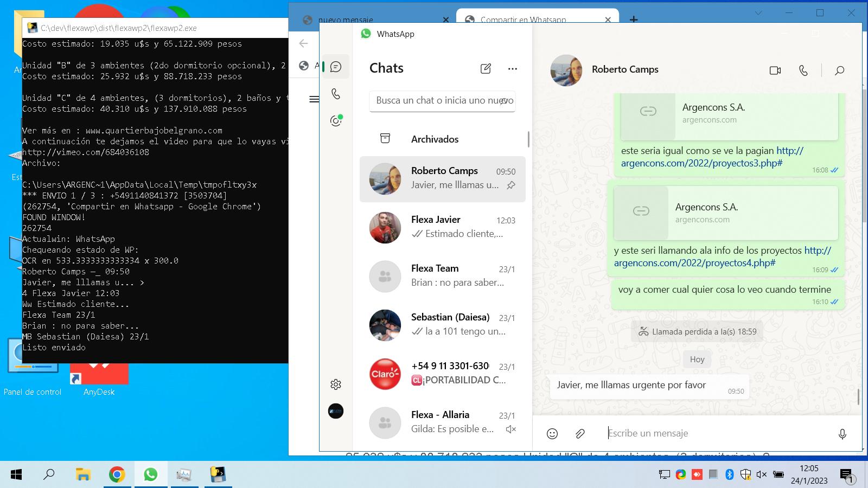Click message 'Javier, me lllamas urgente por favor'

pos(649,387)
